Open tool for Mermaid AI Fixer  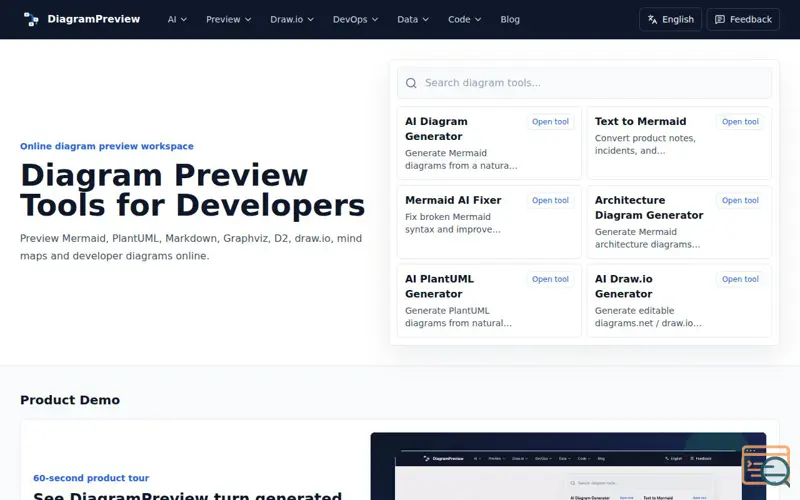[551, 201]
